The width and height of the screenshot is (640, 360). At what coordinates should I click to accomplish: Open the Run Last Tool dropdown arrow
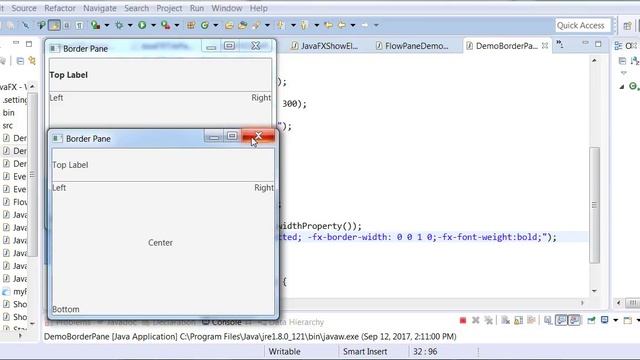[177, 25]
